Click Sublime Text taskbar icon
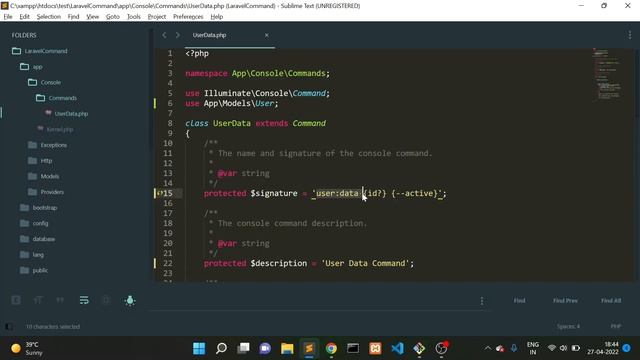 pyautogui.click(x=309, y=348)
